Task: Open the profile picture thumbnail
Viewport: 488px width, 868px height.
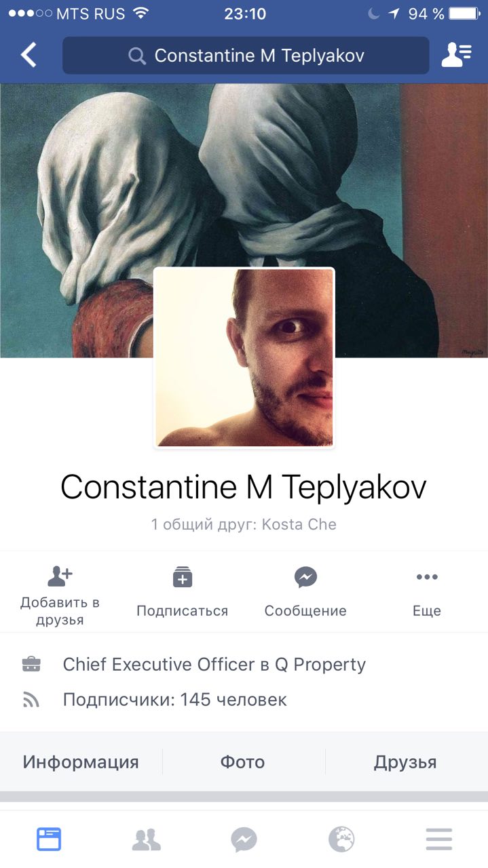Action: click(244, 357)
